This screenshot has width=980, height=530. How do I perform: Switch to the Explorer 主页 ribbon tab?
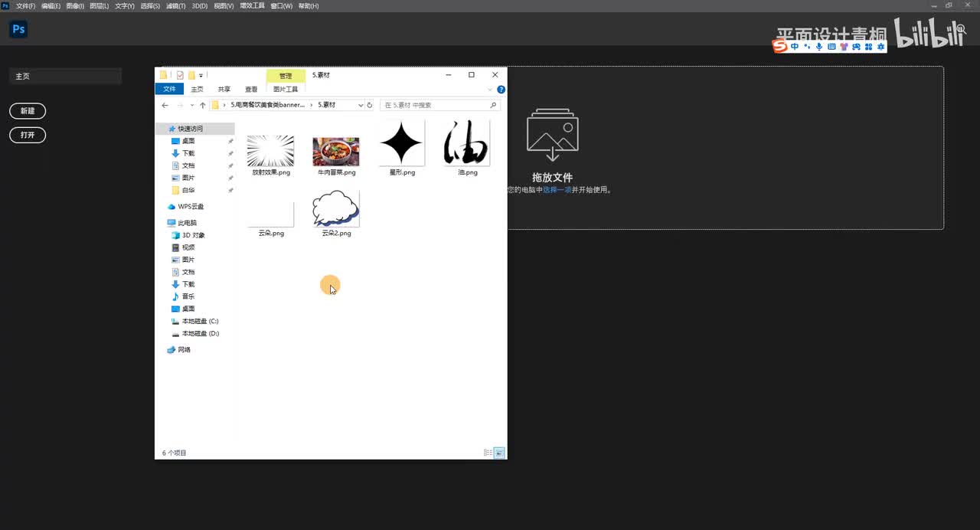tap(198, 89)
